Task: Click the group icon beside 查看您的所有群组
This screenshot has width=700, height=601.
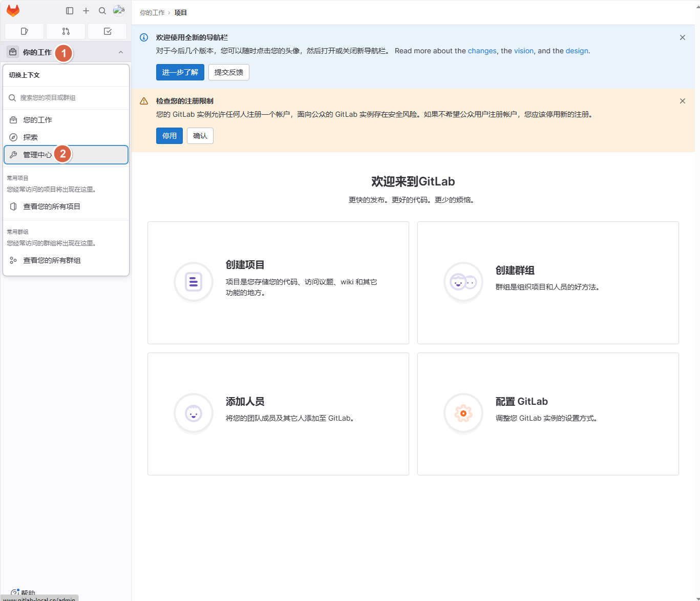Action: [13, 260]
